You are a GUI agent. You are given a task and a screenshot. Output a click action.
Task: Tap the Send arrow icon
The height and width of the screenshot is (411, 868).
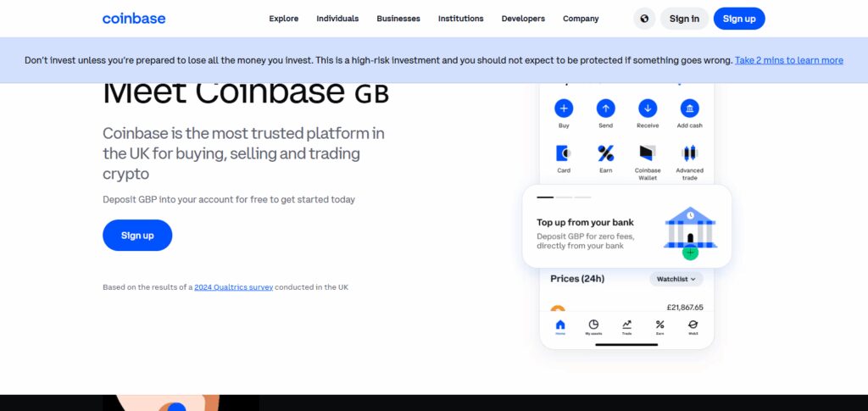pyautogui.click(x=605, y=108)
